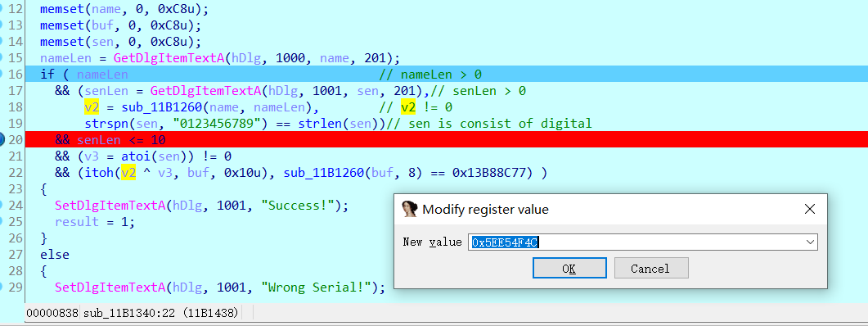
Task: Open the New value dropdown arrow
Action: point(811,242)
